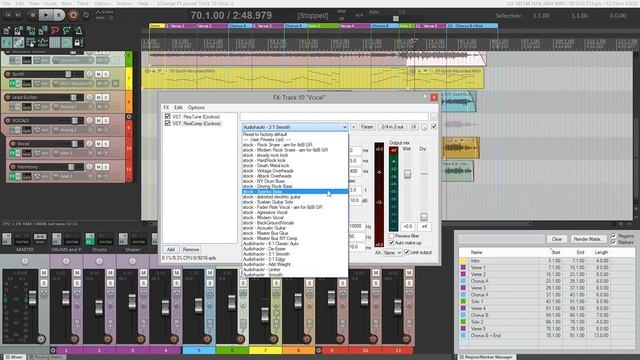Click the Record transport button
This screenshot has width=640, height=360.
pyautogui.click(x=73, y=15)
